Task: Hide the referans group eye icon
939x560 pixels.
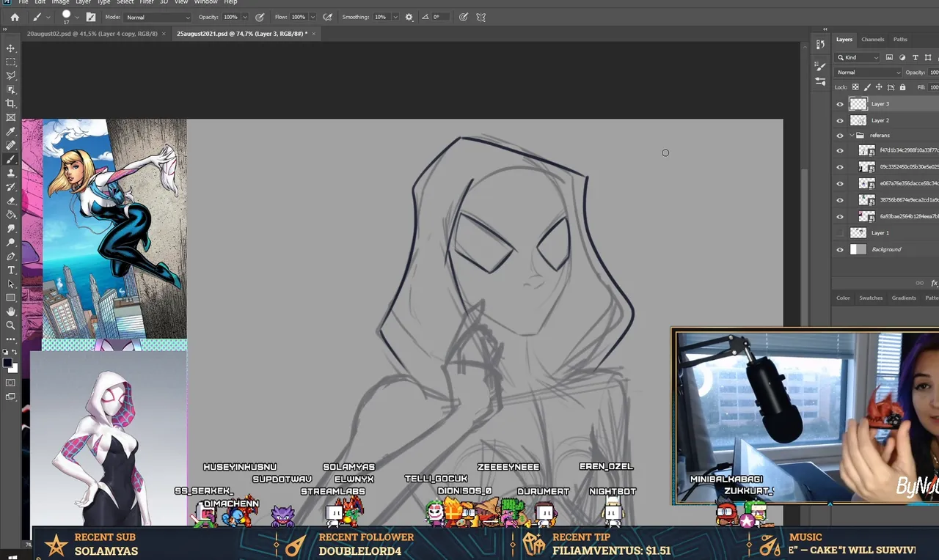Action: 840,136
